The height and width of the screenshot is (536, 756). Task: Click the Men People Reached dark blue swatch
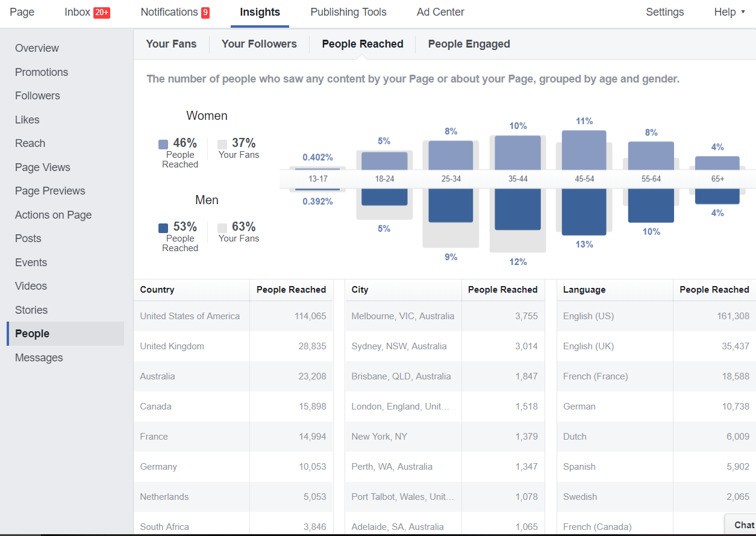point(163,228)
